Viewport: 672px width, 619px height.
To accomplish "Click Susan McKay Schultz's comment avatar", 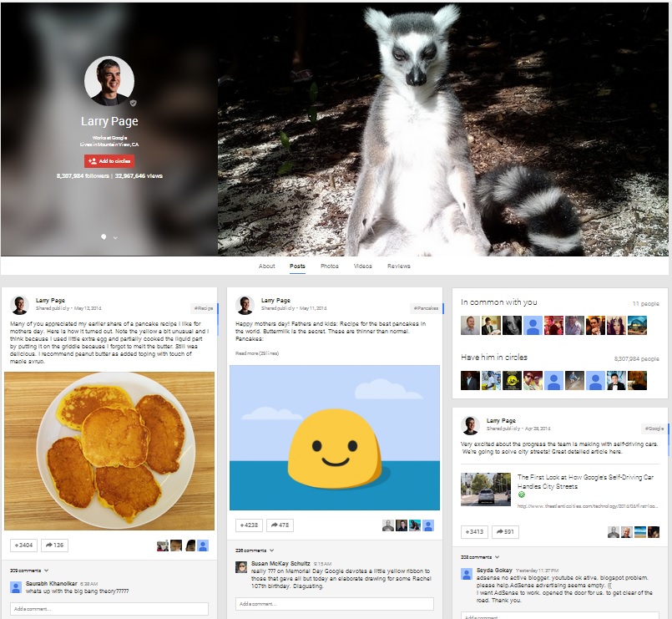I will (x=241, y=567).
